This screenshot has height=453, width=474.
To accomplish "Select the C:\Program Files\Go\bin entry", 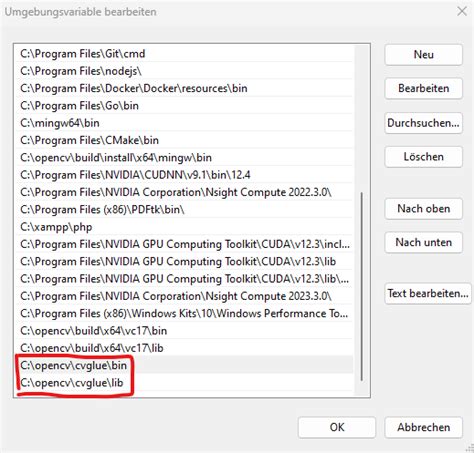I will [184, 106].
